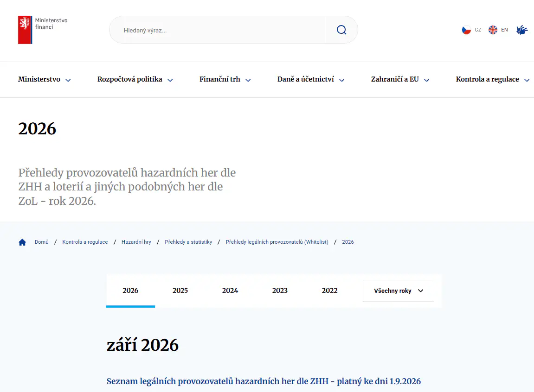534x392 pixels.
Task: Click the Czech flag icon
Action: [466, 30]
